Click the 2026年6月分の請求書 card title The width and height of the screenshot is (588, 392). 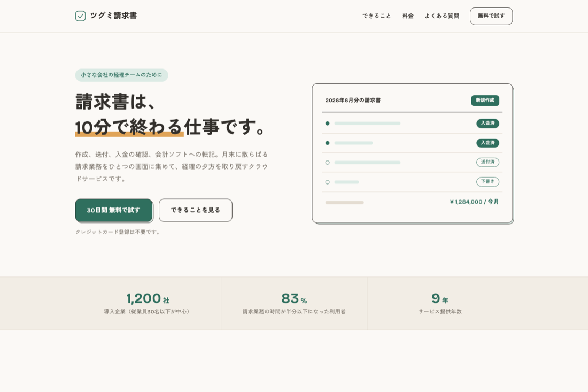coord(353,101)
